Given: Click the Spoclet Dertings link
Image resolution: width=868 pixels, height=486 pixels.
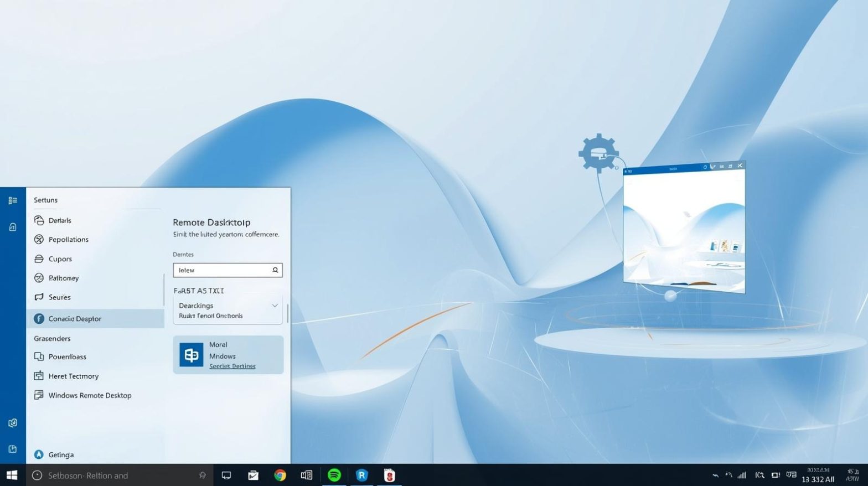Looking at the screenshot, I should click(x=232, y=366).
